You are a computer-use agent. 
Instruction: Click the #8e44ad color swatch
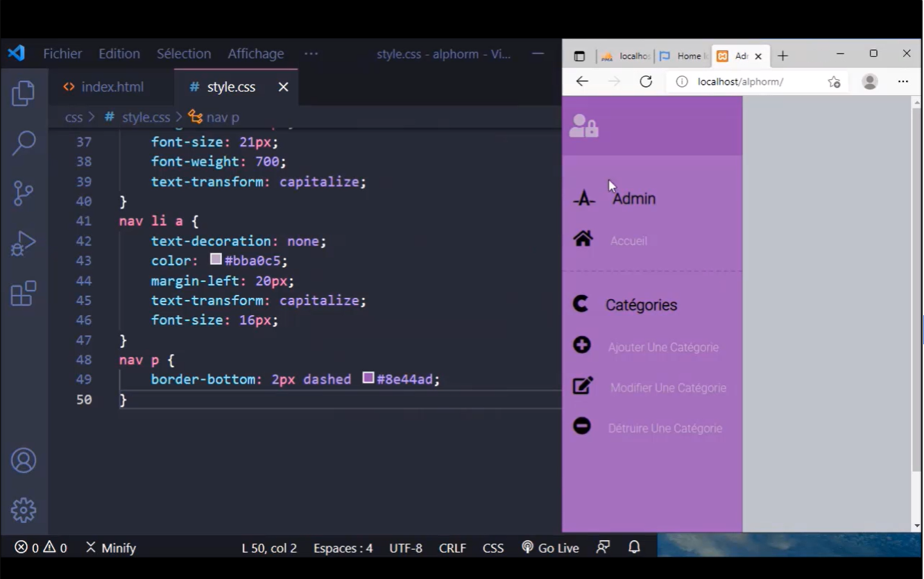point(368,378)
